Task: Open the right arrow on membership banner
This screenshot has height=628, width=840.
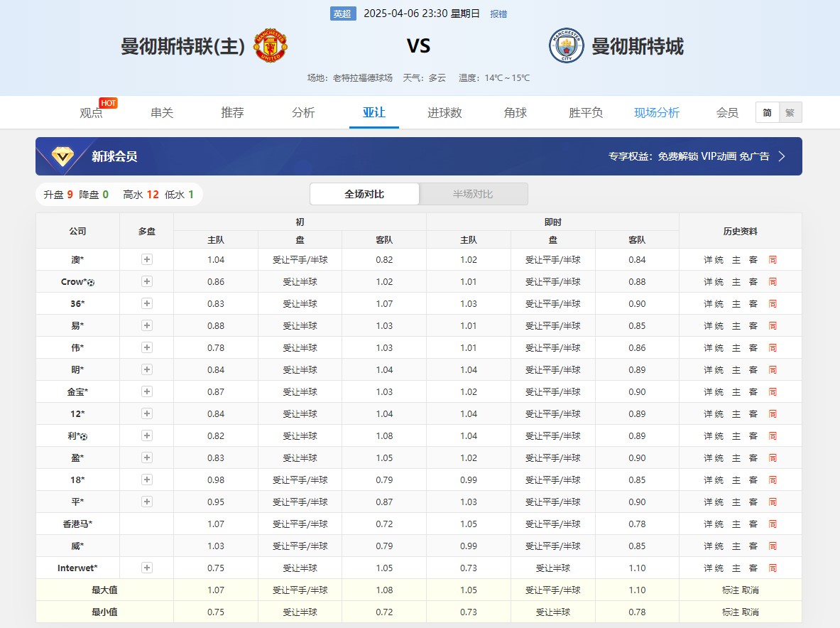Action: [x=782, y=156]
